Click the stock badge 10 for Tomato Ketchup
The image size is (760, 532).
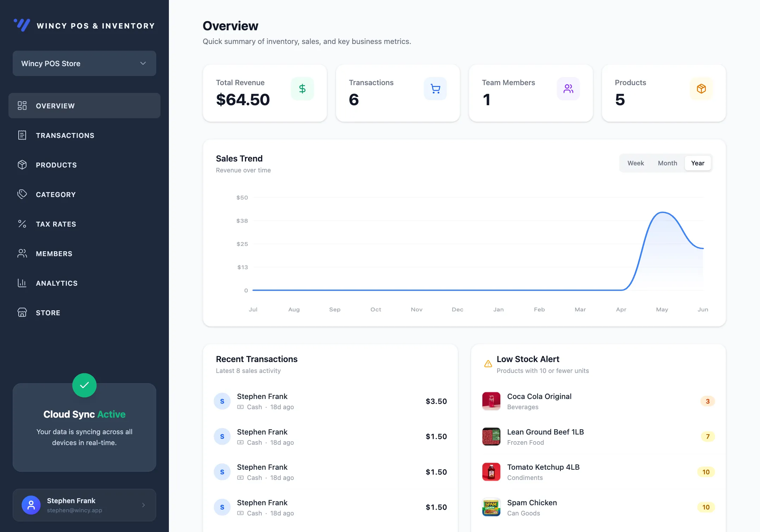(706, 472)
